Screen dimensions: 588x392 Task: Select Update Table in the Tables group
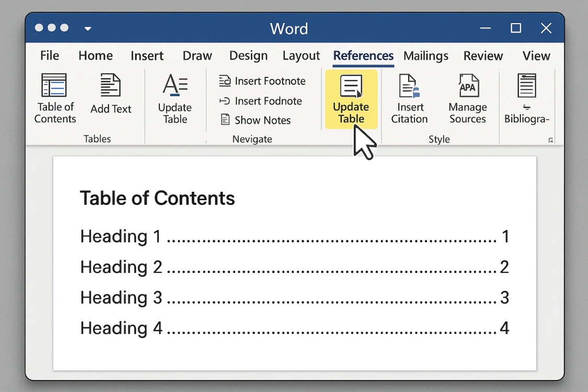pos(175,99)
